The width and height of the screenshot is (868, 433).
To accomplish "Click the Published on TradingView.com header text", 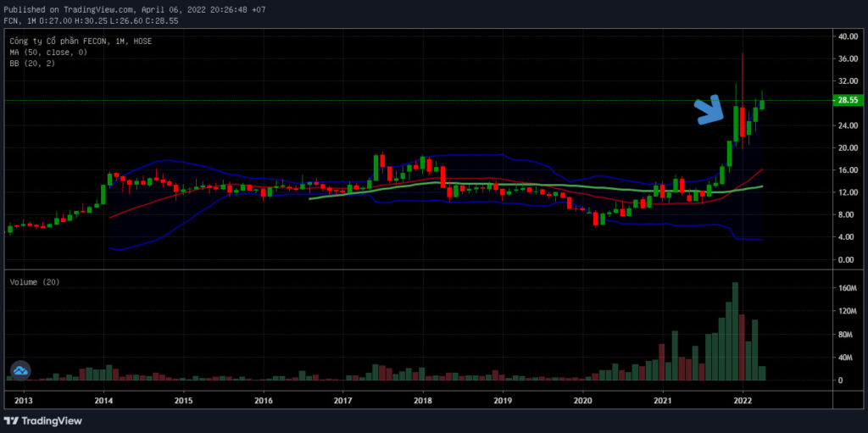I will click(69, 9).
